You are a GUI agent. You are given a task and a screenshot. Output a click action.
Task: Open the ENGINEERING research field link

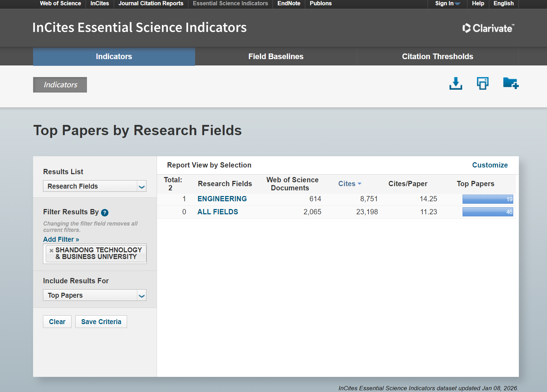pyautogui.click(x=222, y=199)
